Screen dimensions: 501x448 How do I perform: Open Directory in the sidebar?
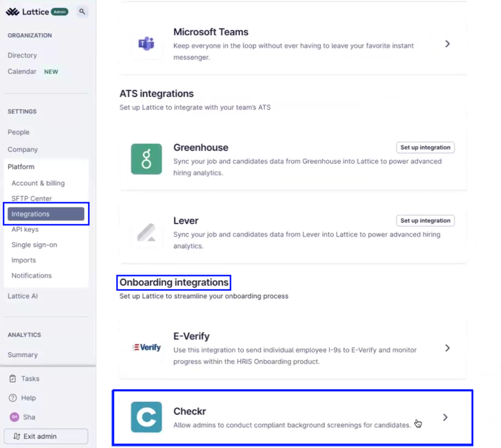pyautogui.click(x=23, y=55)
